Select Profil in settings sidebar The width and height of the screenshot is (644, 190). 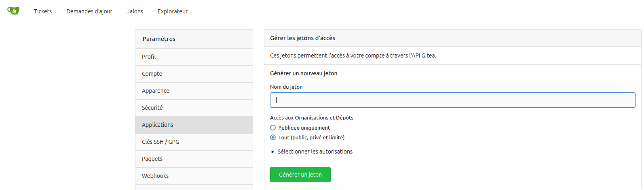point(194,57)
